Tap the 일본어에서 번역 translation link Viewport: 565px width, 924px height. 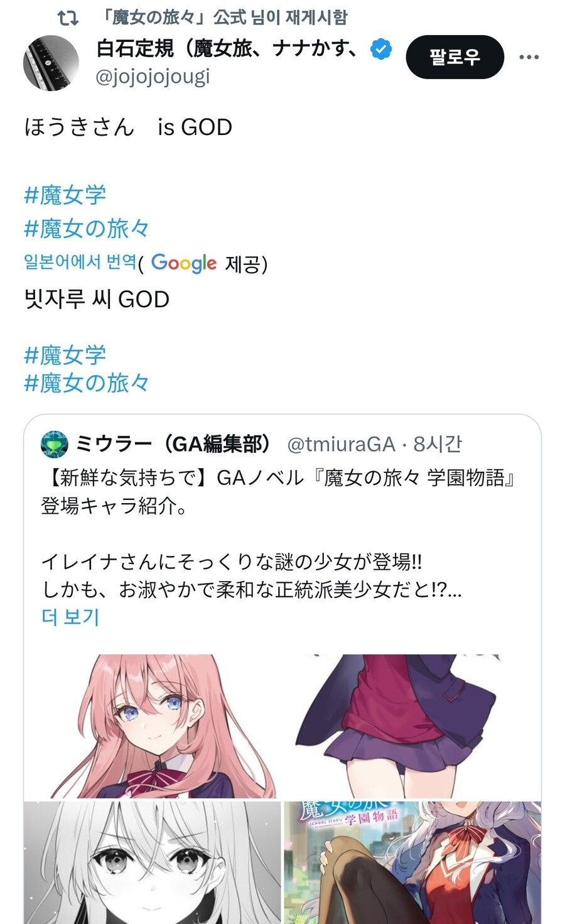(x=80, y=261)
